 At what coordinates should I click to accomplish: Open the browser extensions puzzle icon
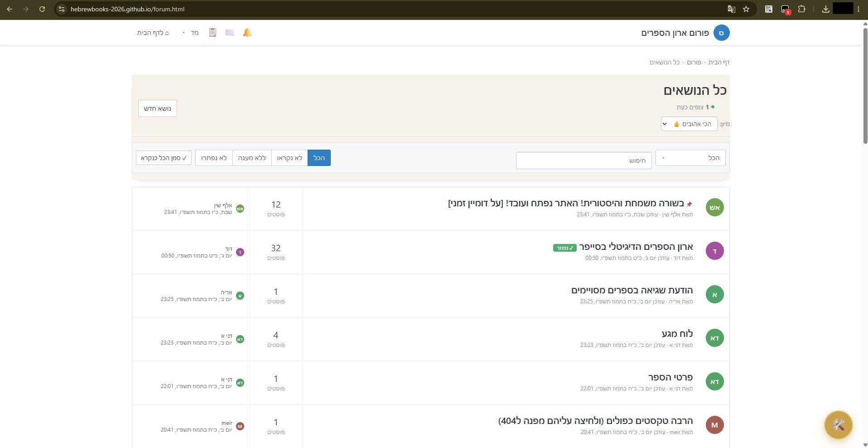[x=802, y=9]
